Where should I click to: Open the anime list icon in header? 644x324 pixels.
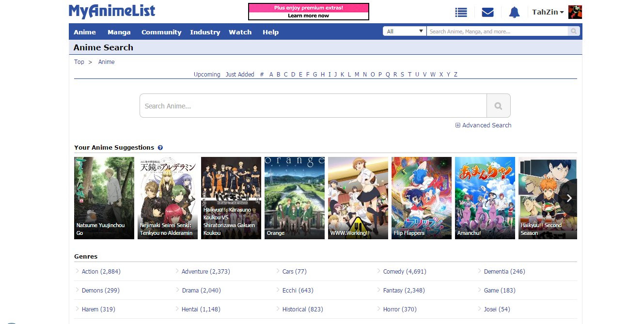[x=461, y=13]
